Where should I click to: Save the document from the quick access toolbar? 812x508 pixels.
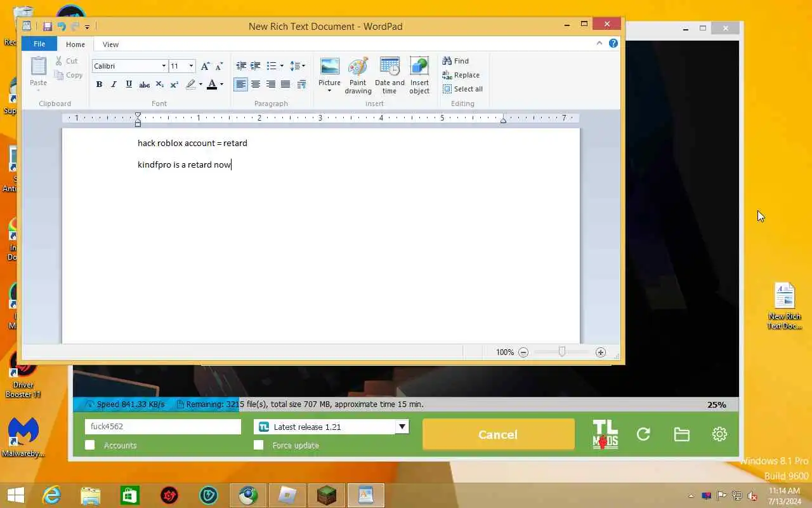coord(47,27)
